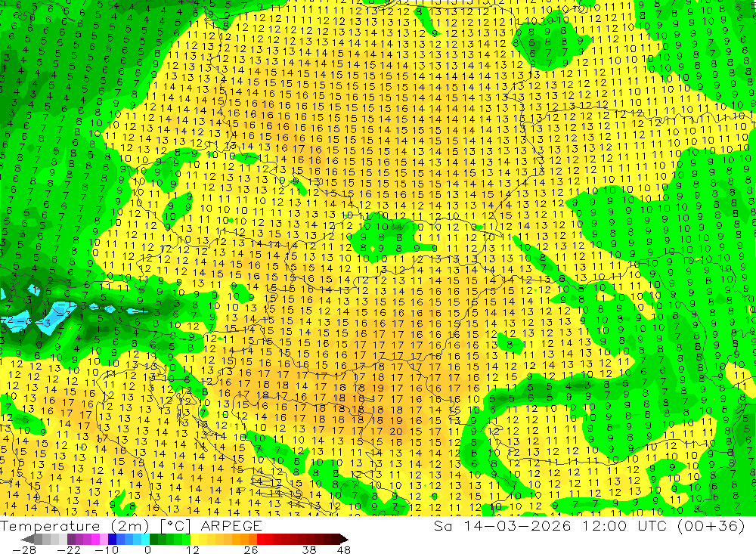Click the '-10' legend scale label
This screenshot has width=756, height=554.
105,549
